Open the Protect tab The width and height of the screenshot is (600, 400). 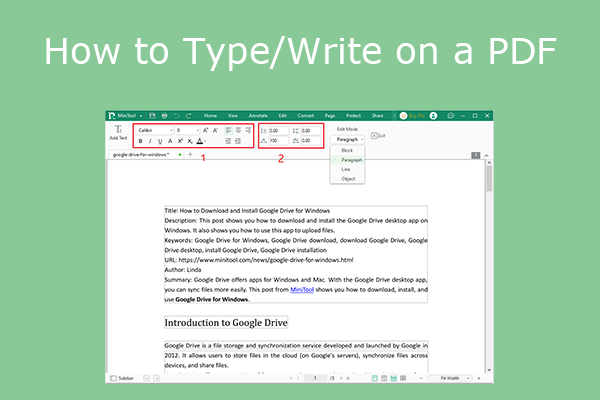(353, 116)
